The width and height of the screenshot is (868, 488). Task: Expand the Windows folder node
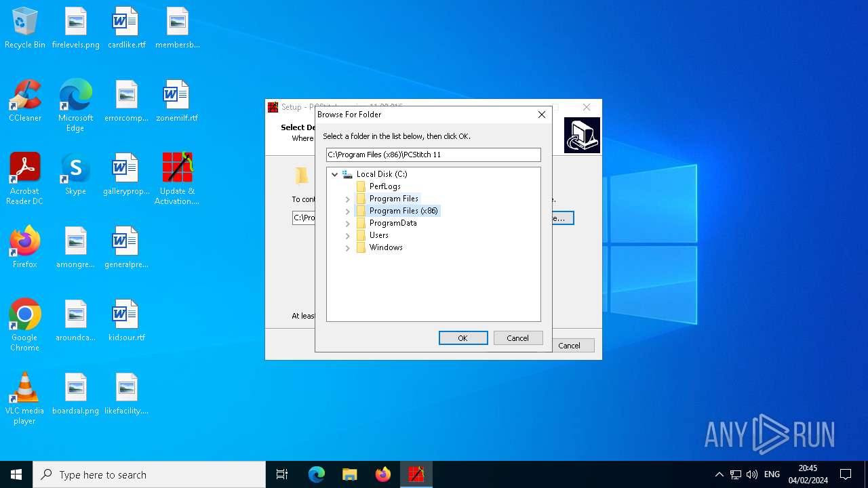pos(348,248)
